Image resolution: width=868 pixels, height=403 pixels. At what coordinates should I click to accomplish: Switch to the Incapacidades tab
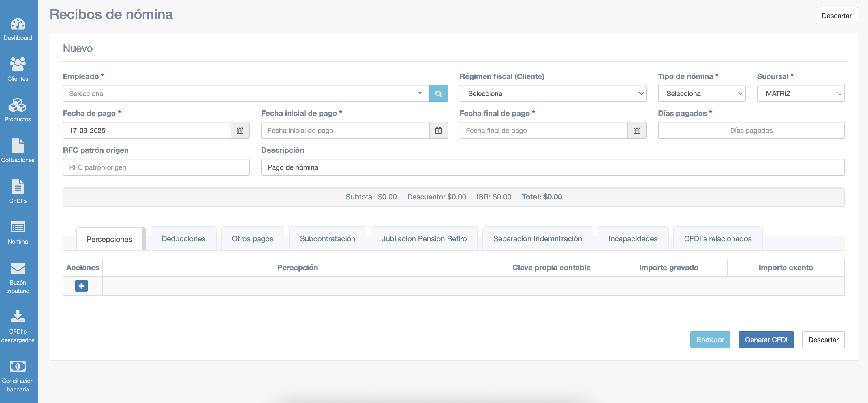(x=632, y=239)
